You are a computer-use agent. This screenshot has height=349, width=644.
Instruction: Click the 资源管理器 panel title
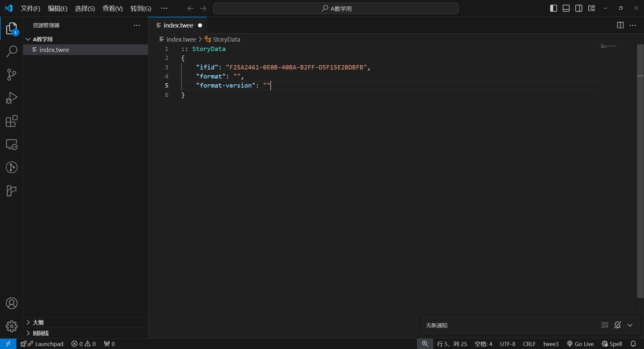click(x=46, y=25)
